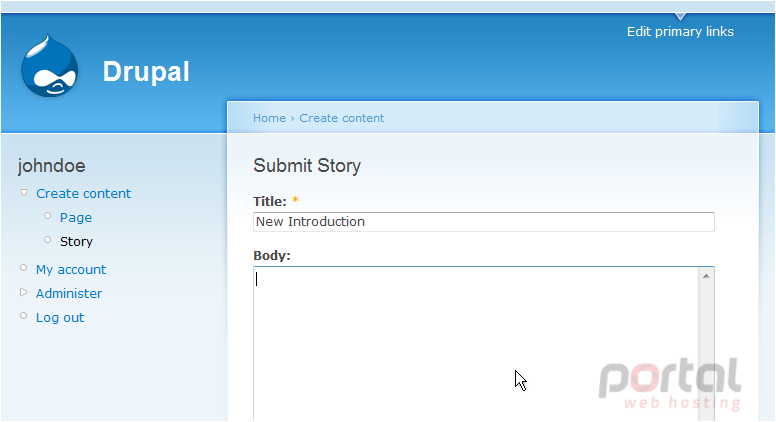776x422 pixels.
Task: Select Page under Create content
Action: pos(76,218)
